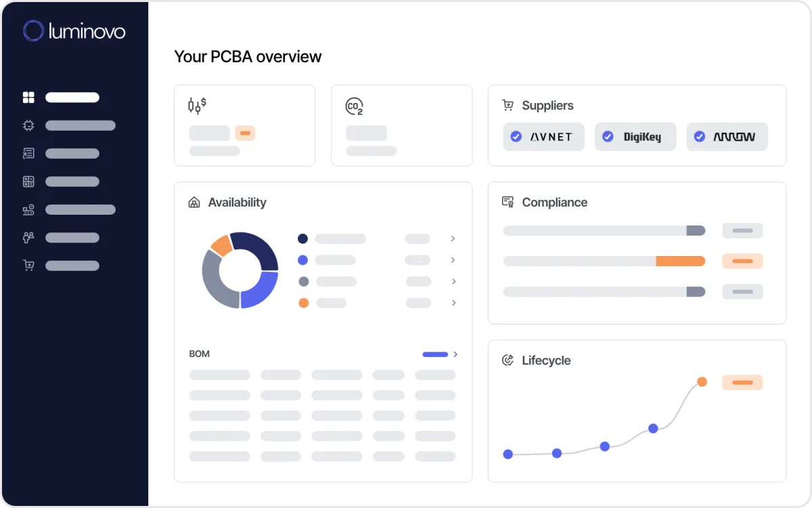Image resolution: width=812 pixels, height=508 pixels.
Task: Click the conveyor belt manufacturing sidebar icon
Action: click(28, 210)
